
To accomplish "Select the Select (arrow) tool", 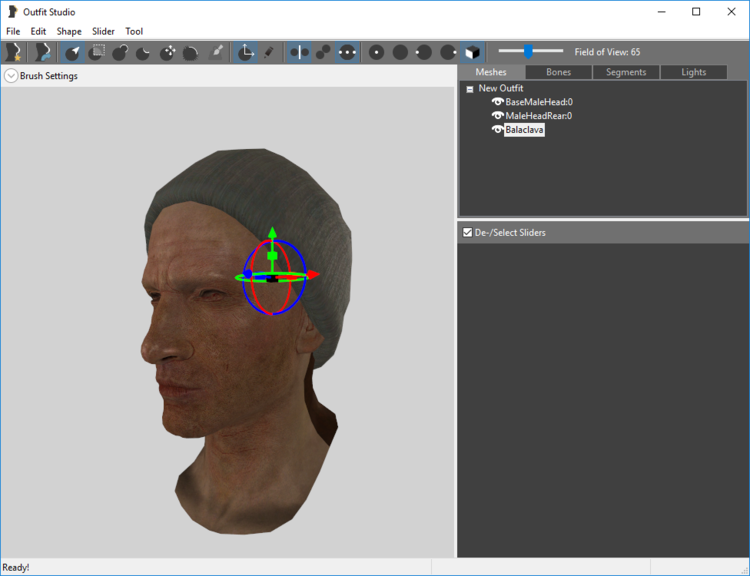I will point(73,52).
